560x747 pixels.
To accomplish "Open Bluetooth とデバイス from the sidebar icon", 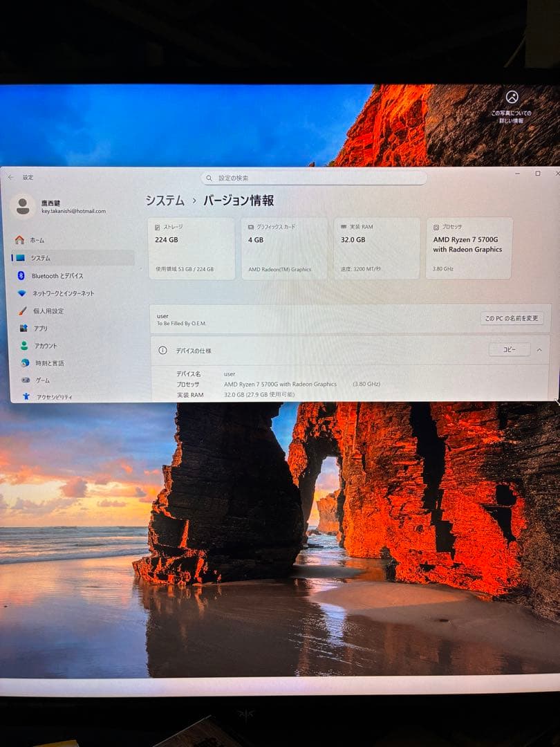I will 22,275.
